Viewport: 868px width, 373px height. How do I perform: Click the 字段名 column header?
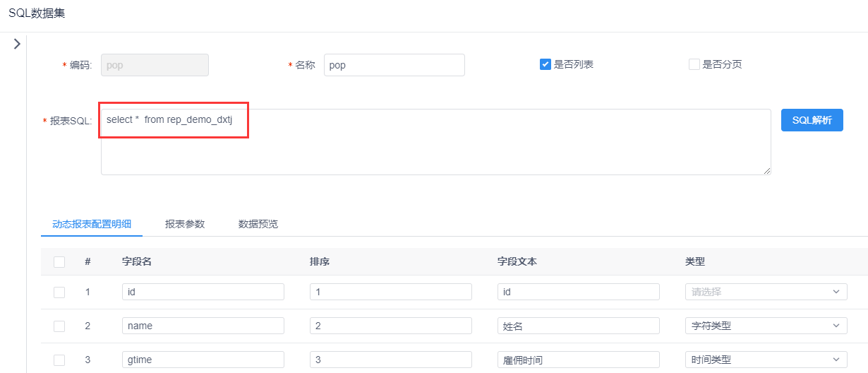137,261
